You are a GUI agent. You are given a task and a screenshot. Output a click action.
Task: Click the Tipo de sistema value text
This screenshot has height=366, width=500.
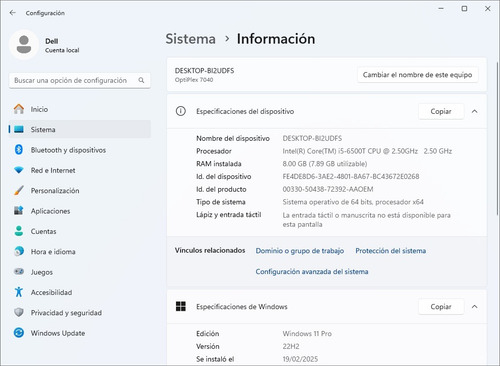353,202
